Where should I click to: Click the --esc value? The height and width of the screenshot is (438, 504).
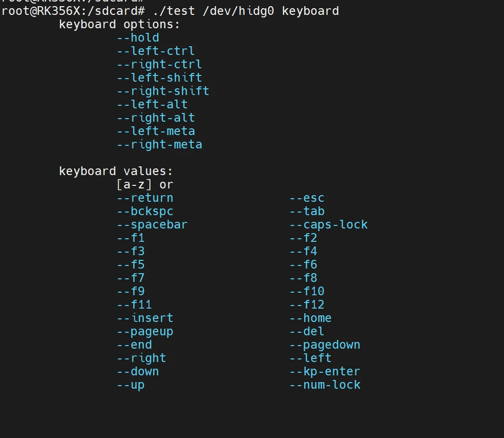(x=307, y=198)
